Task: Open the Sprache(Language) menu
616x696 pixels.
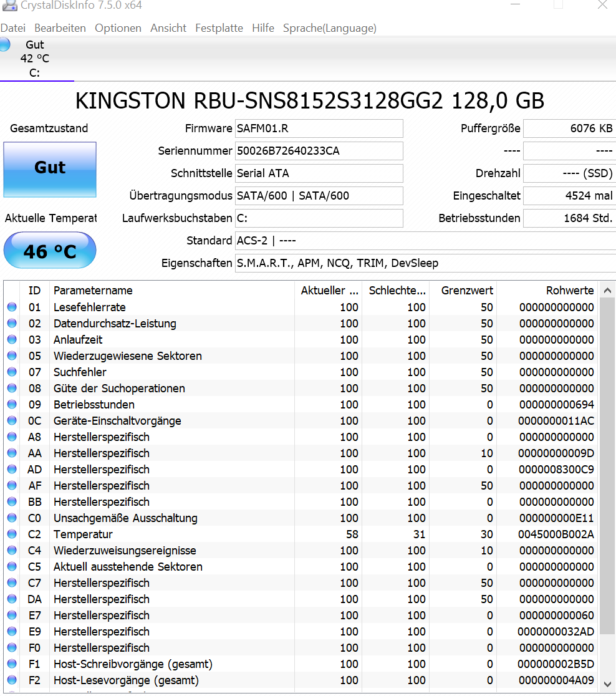Action: point(330,28)
